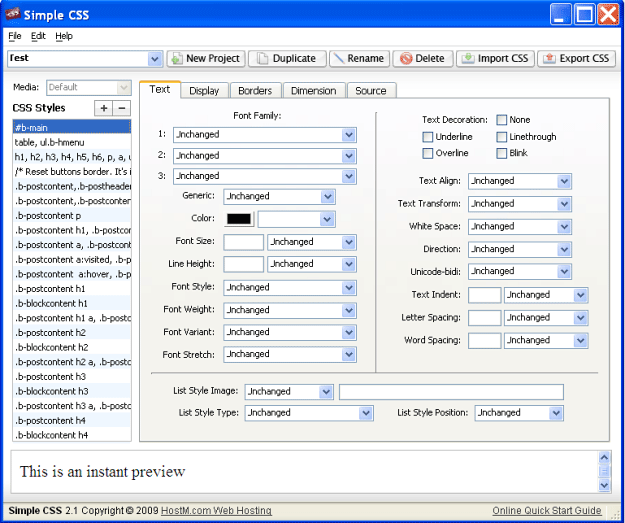Open the Unicode-bidi dropdown

coord(564,272)
